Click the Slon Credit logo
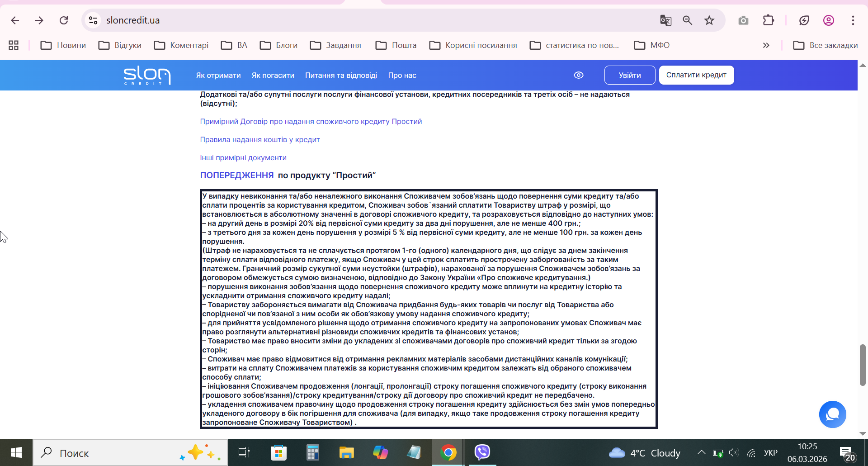 pyautogui.click(x=147, y=75)
